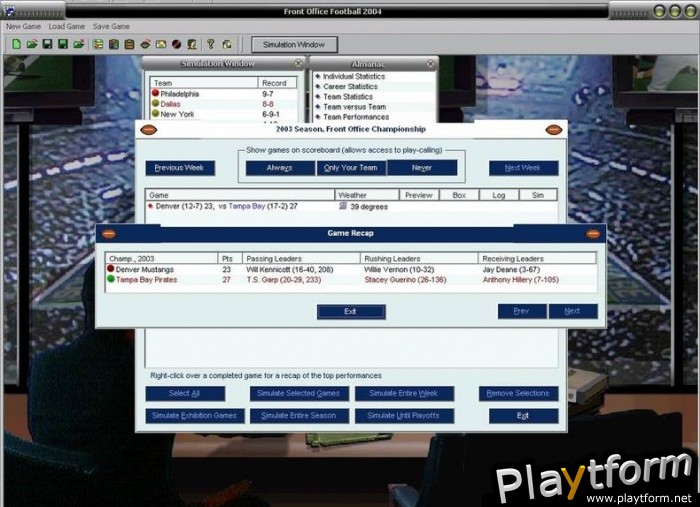This screenshot has width=700, height=507.
Task: Open Team versus Team in Almanac
Action: (354, 107)
